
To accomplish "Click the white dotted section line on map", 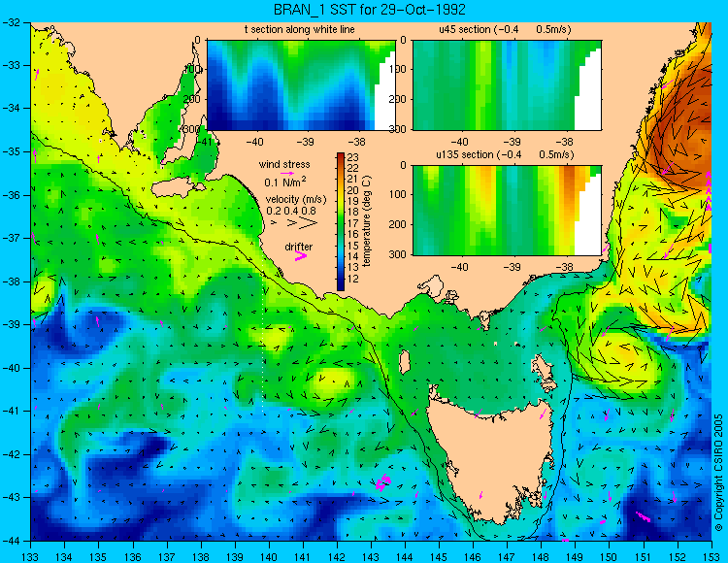I will pos(263,344).
